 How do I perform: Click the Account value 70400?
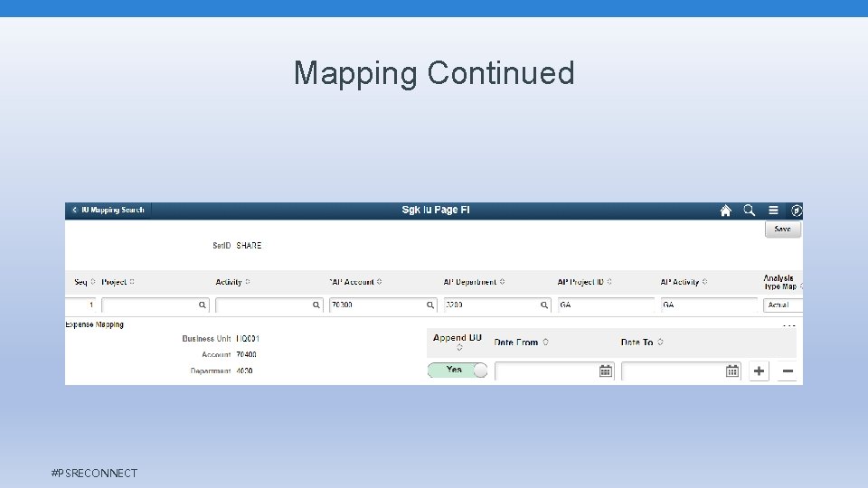(246, 354)
